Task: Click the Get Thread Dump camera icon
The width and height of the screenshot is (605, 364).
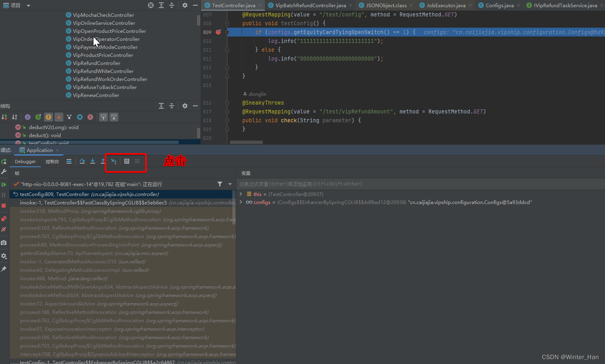Action: (4, 243)
